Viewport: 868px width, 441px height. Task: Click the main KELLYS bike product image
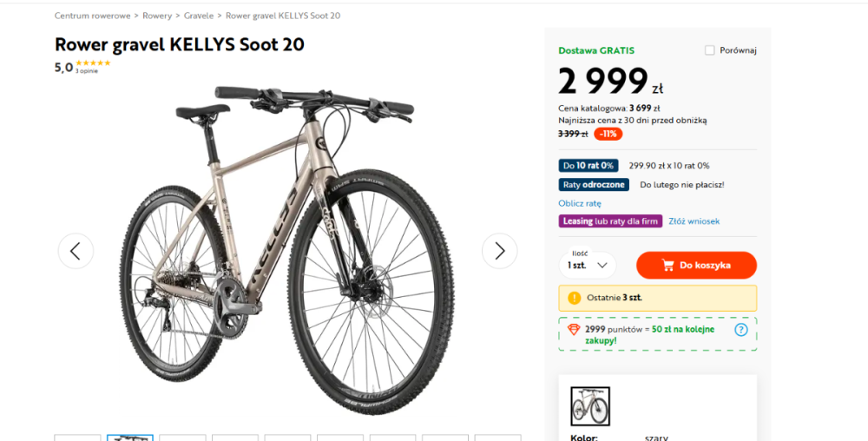click(x=288, y=249)
